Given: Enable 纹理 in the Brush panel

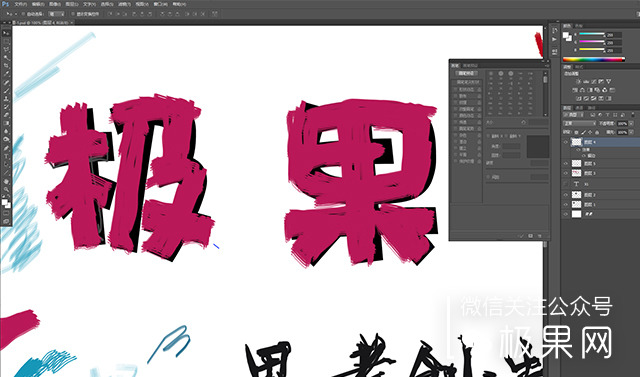Looking at the screenshot, I should [x=455, y=102].
